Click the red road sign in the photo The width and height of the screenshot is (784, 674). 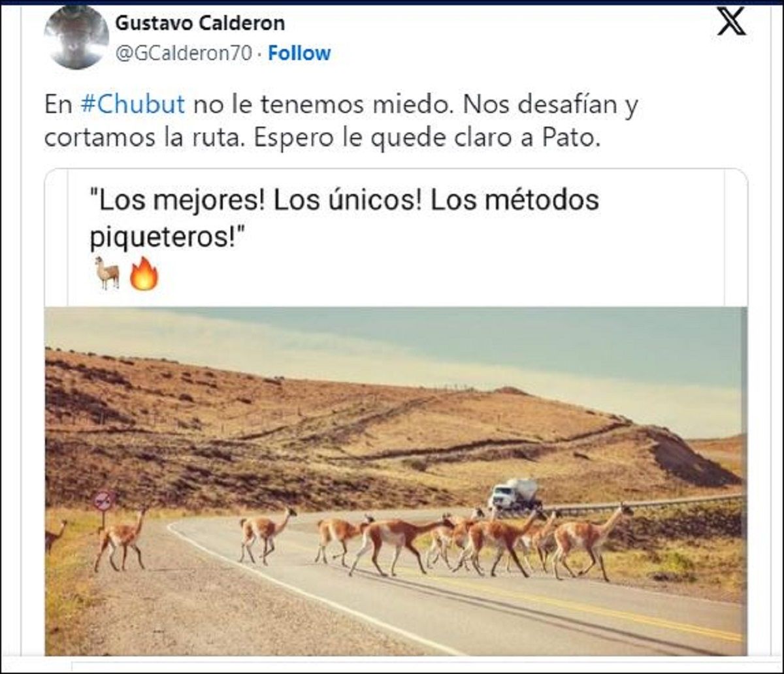click(103, 500)
